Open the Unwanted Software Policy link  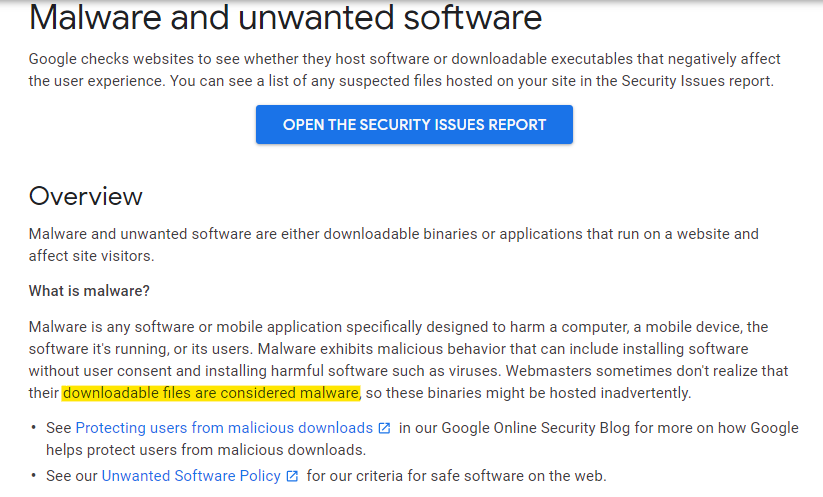[191, 475]
